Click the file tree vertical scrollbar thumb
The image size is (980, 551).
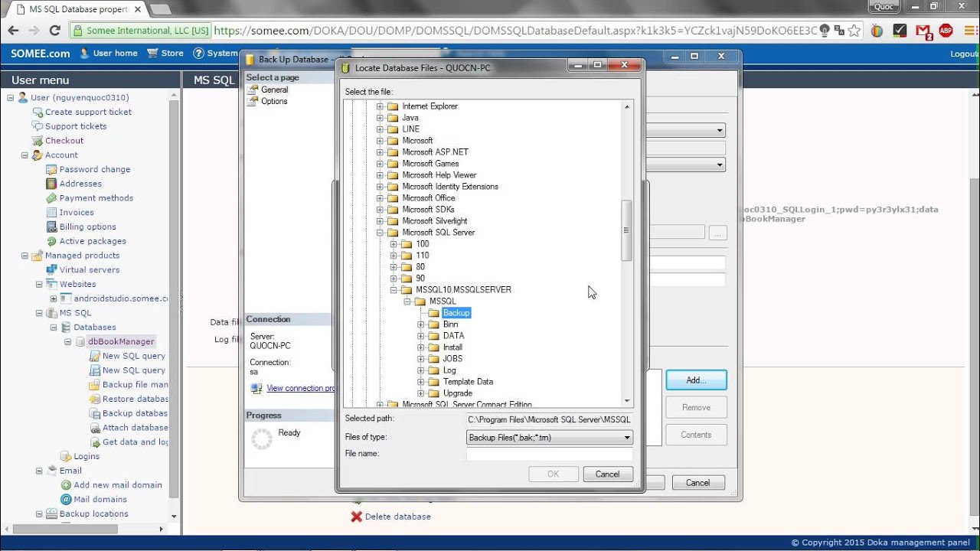coord(626,230)
